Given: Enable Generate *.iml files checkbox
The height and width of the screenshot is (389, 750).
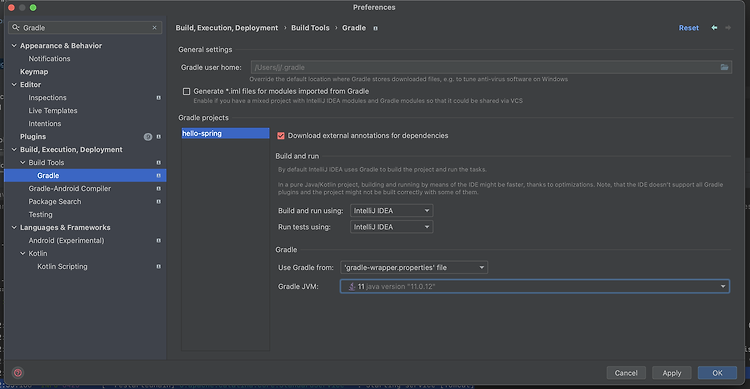Looking at the screenshot, I should coord(187,91).
